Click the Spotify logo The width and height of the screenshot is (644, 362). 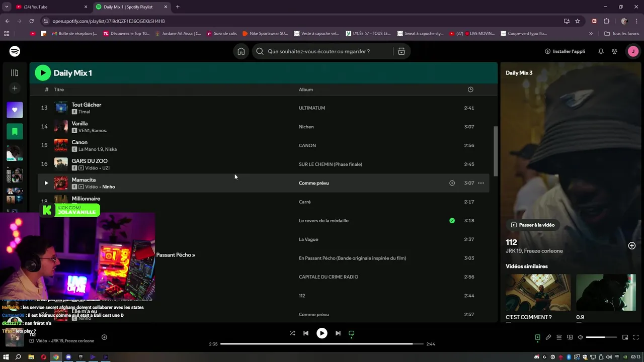tap(15, 51)
